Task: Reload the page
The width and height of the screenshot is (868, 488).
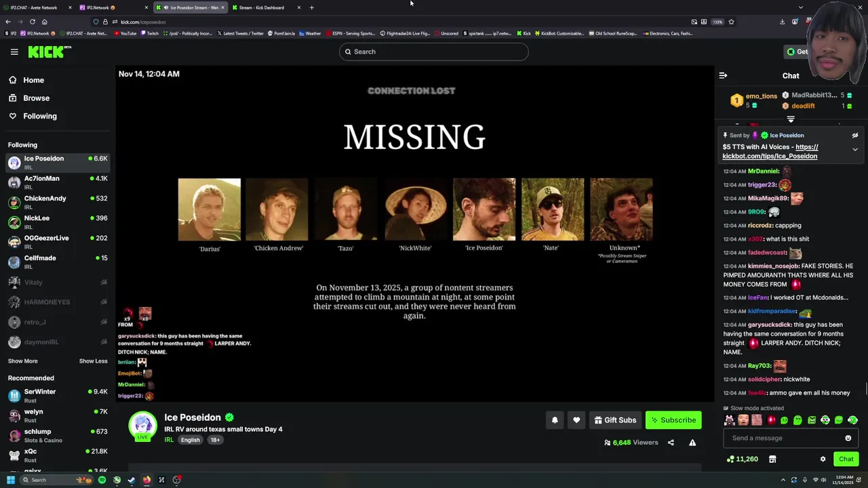Action: coord(32,22)
